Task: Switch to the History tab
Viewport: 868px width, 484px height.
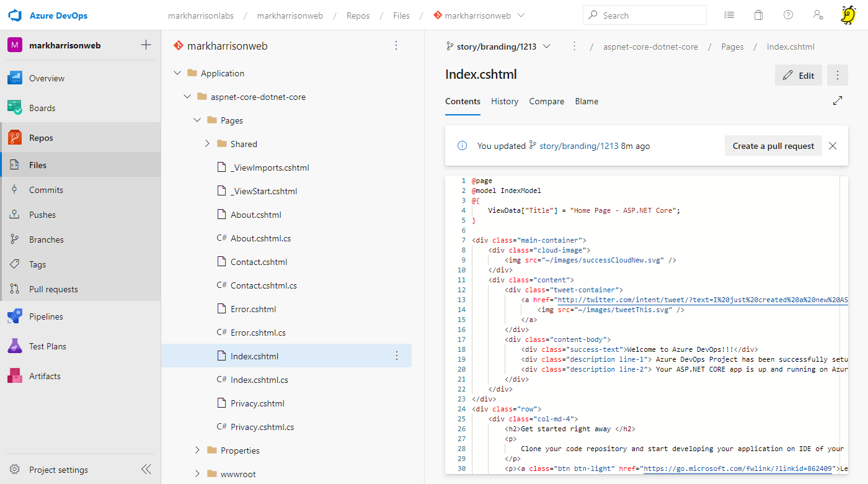Action: coord(504,101)
